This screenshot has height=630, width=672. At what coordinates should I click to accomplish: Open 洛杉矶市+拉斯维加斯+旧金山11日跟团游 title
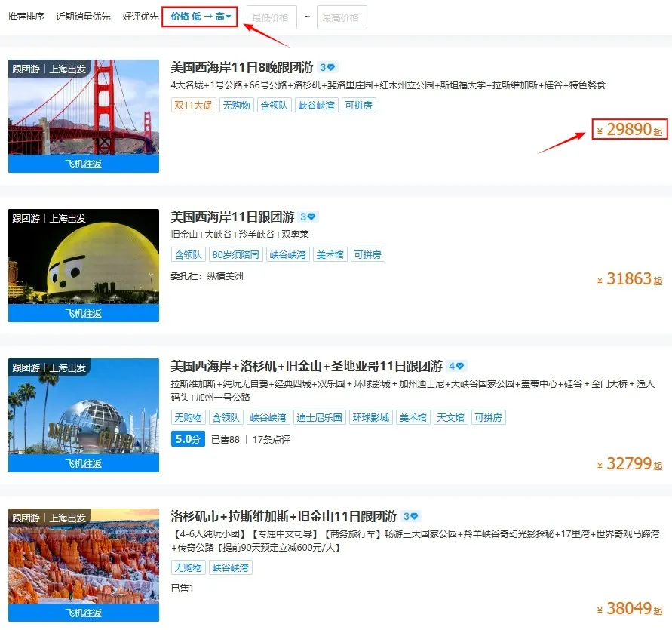(x=284, y=517)
